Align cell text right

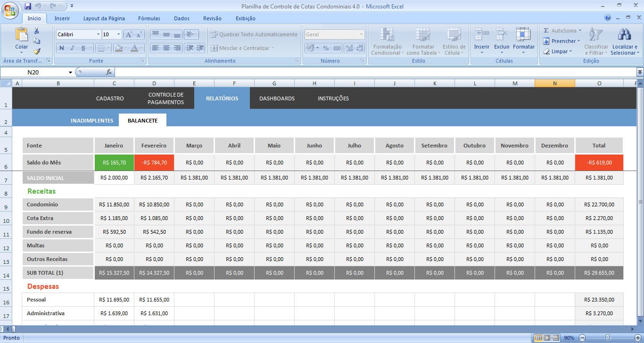tap(177, 48)
